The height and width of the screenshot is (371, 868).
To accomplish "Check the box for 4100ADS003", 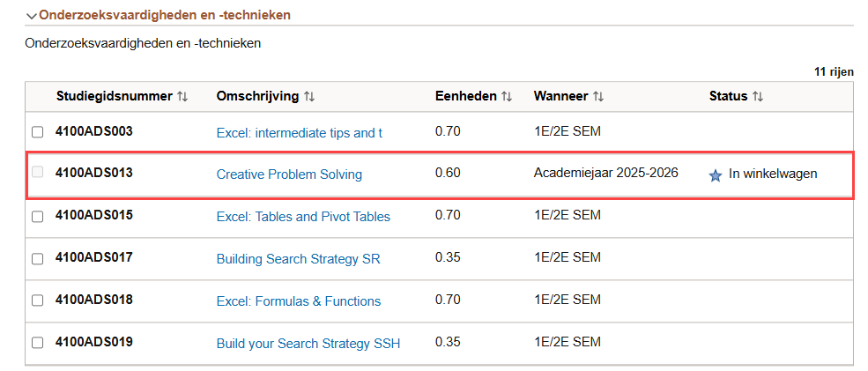I will (37, 132).
